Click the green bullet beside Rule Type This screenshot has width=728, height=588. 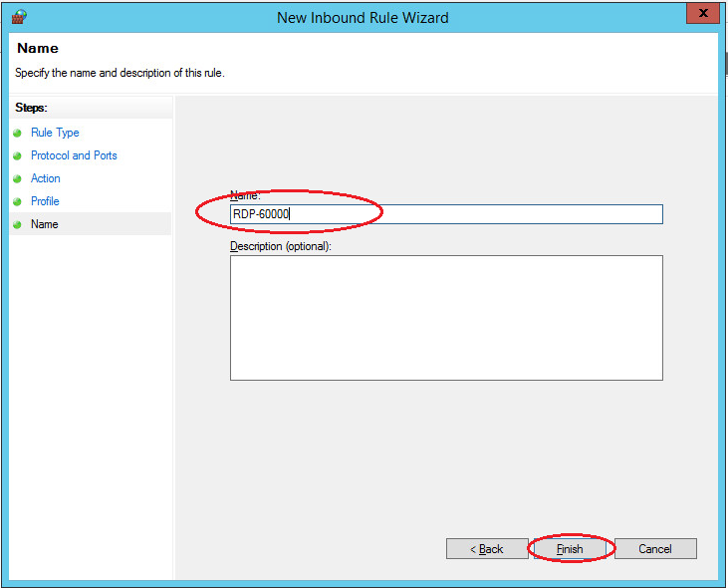tap(18, 134)
